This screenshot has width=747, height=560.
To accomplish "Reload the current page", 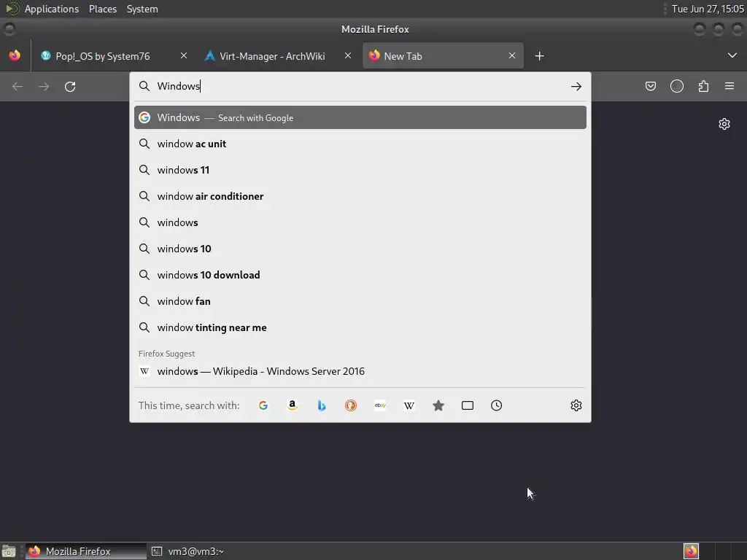I will pos(70,86).
